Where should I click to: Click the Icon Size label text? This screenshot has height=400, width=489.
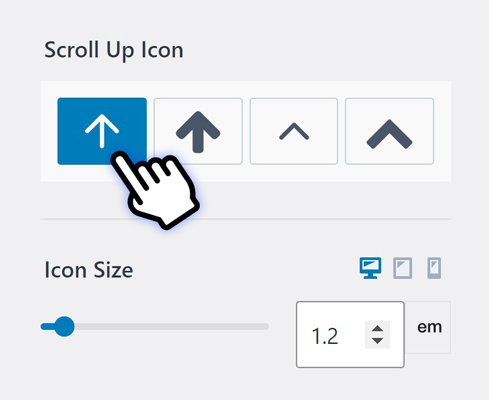[x=89, y=270]
